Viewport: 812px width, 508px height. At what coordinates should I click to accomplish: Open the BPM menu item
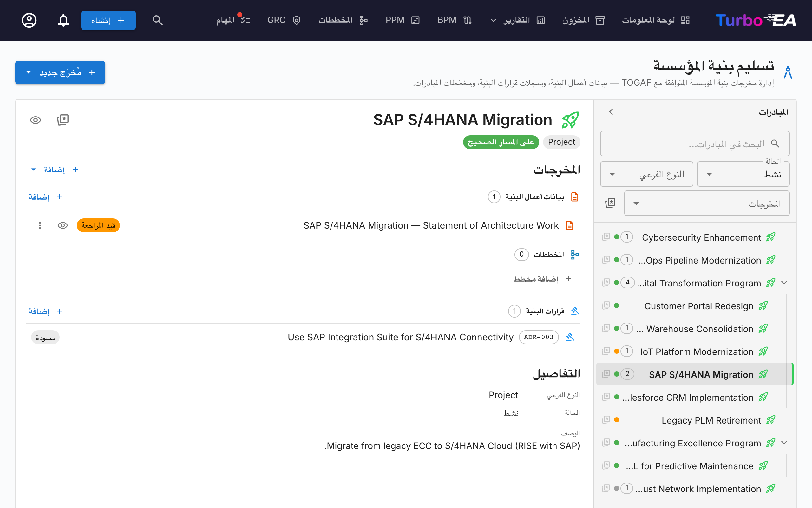click(455, 20)
